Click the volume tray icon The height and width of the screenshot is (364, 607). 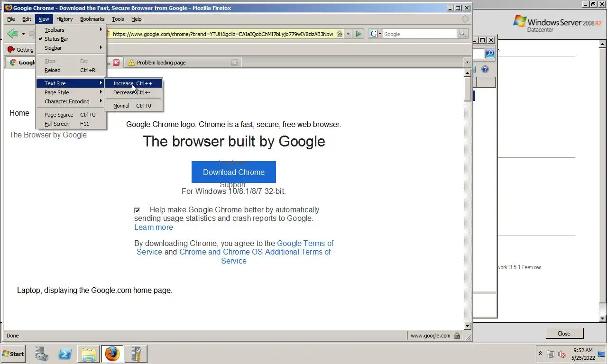562,354
